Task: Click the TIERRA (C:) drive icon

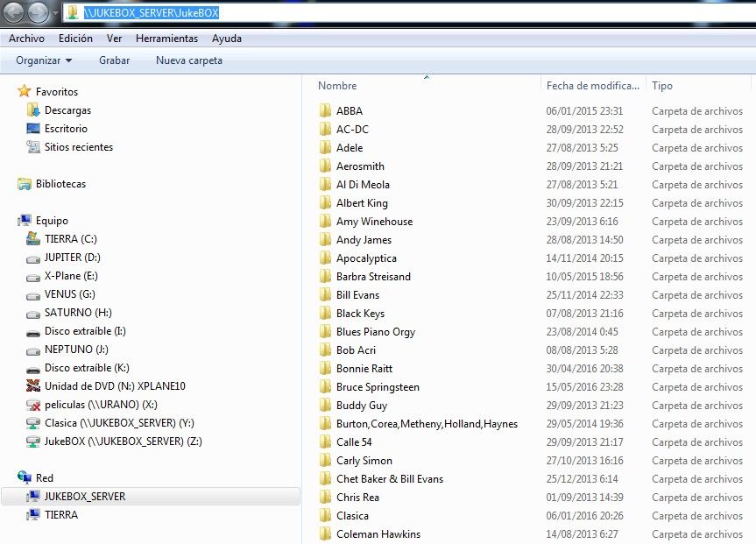Action: [x=33, y=238]
